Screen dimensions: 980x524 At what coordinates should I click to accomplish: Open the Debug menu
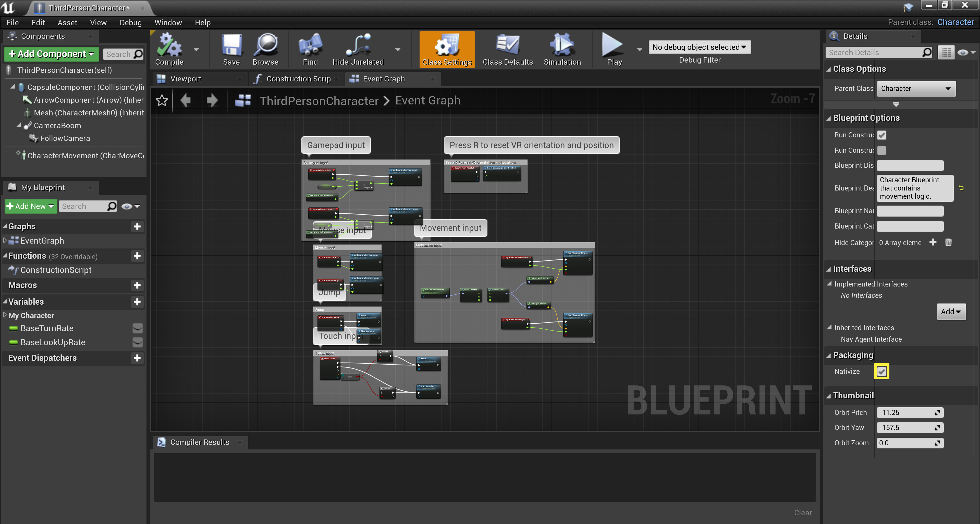[x=130, y=22]
